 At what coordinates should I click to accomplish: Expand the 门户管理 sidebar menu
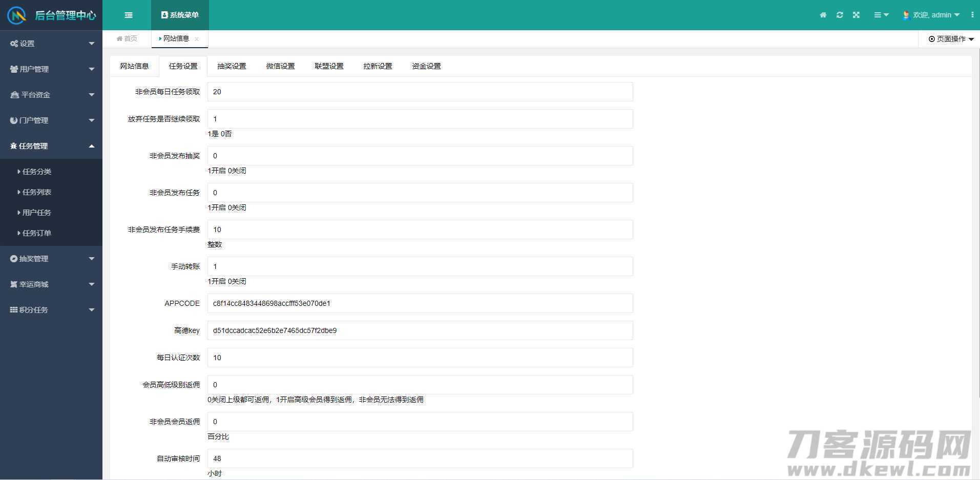[51, 120]
